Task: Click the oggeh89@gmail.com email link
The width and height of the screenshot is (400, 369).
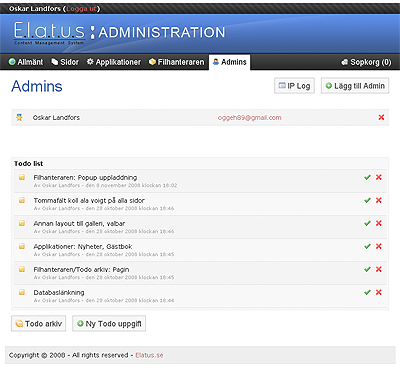Action: (250, 118)
